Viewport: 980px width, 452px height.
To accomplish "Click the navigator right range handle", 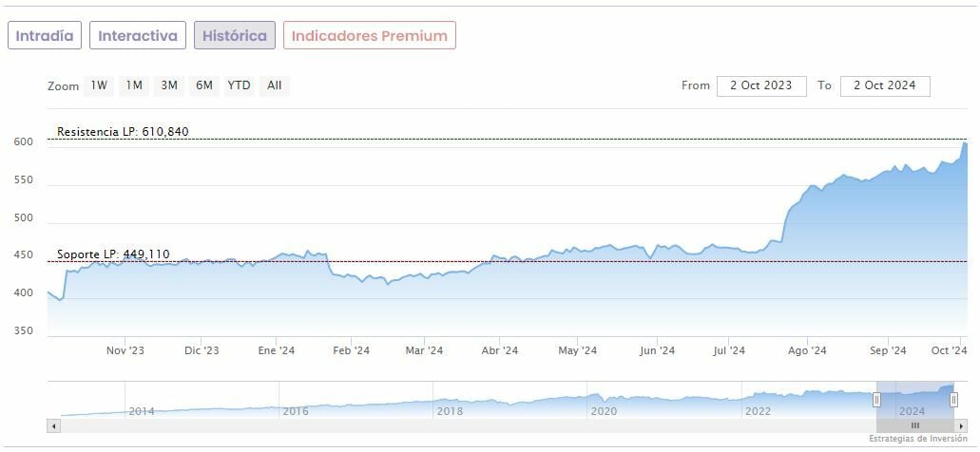I will pyautogui.click(x=953, y=400).
